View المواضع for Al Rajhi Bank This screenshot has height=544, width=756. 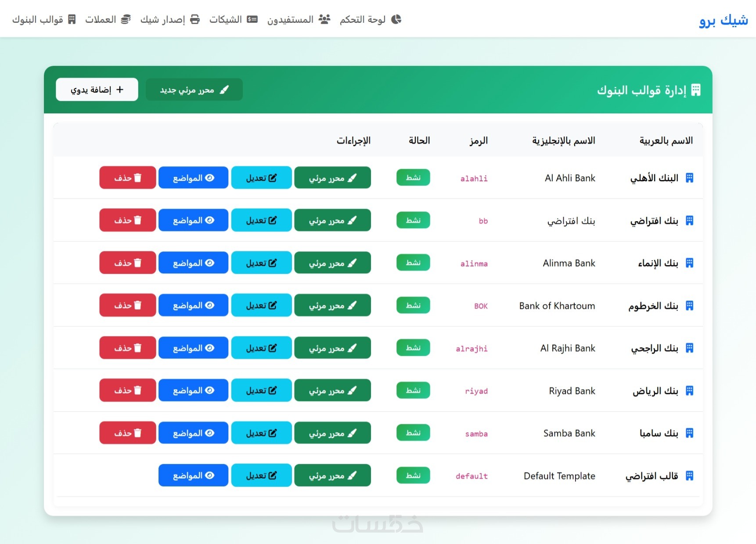193,348
